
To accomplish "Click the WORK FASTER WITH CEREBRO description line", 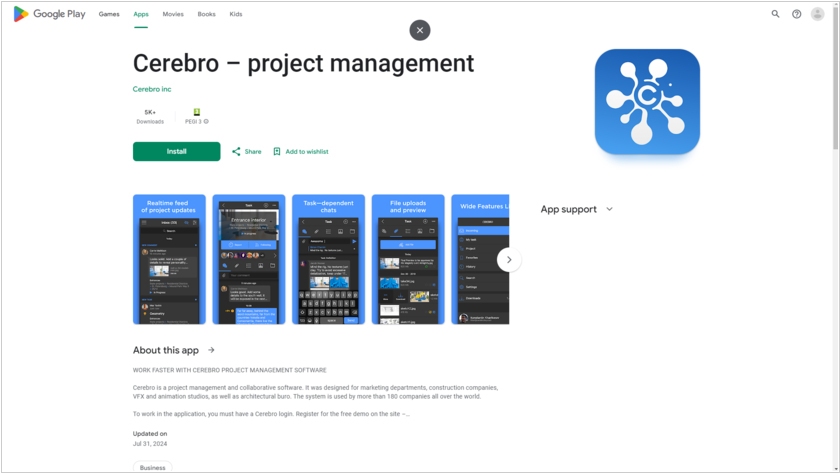I will [229, 370].
